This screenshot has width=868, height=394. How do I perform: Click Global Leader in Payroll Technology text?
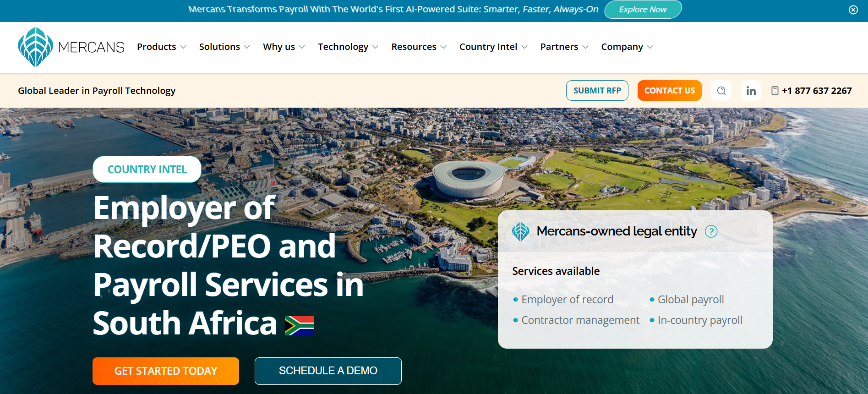click(x=97, y=91)
